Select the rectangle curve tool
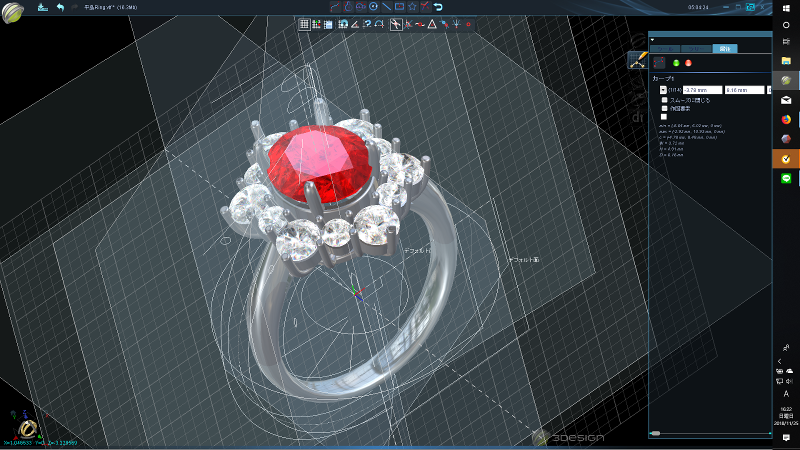This screenshot has height=450, width=800. pos(399,7)
